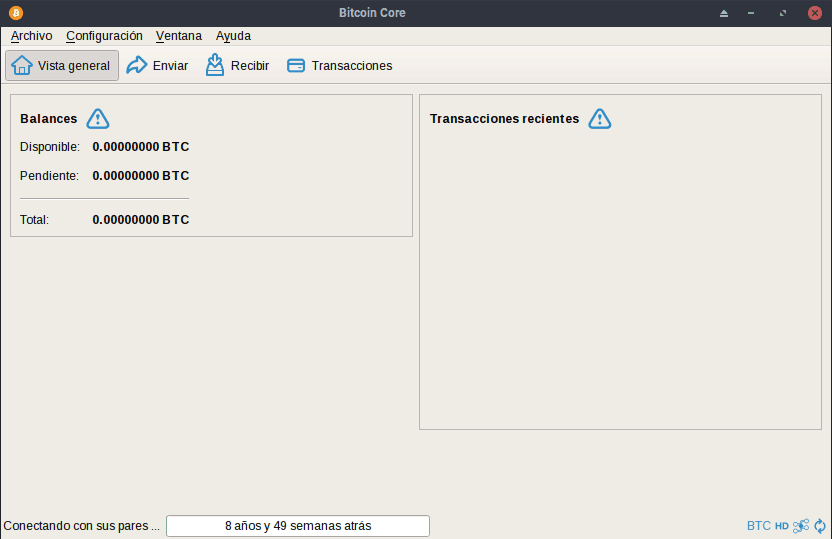
Task: Minimize the Bitcoin Core window
Action: [x=751, y=13]
